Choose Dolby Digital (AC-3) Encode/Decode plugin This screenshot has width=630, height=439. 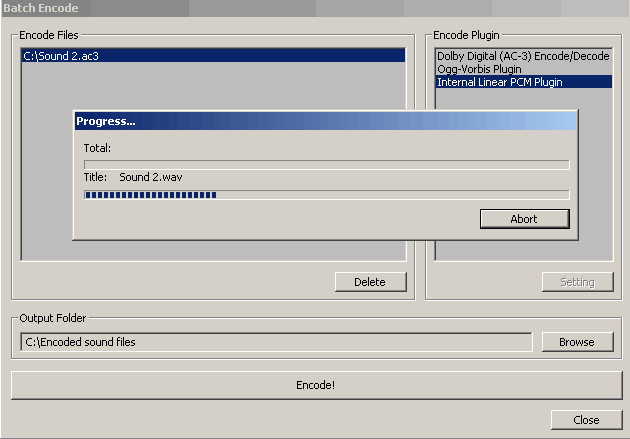coord(523,56)
